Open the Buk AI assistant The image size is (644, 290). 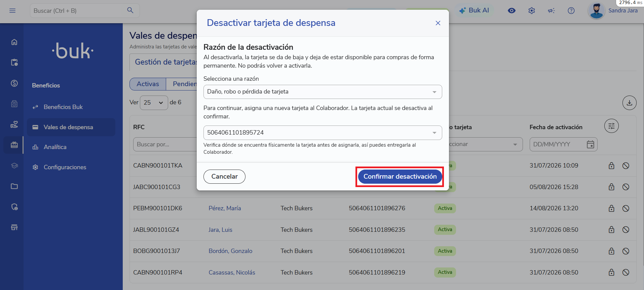474,10
